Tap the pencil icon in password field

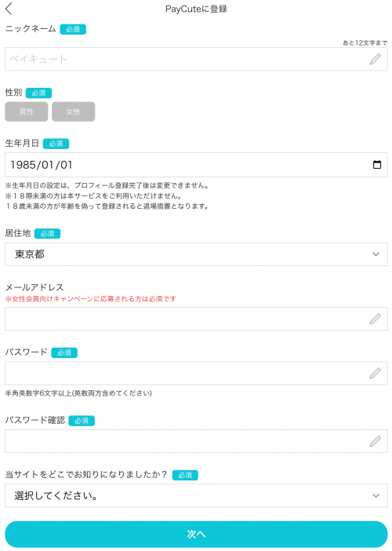376,373
